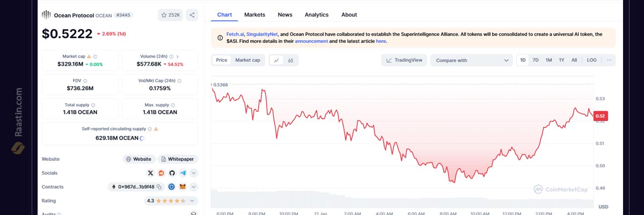Click the Whitepaper button

click(178, 159)
